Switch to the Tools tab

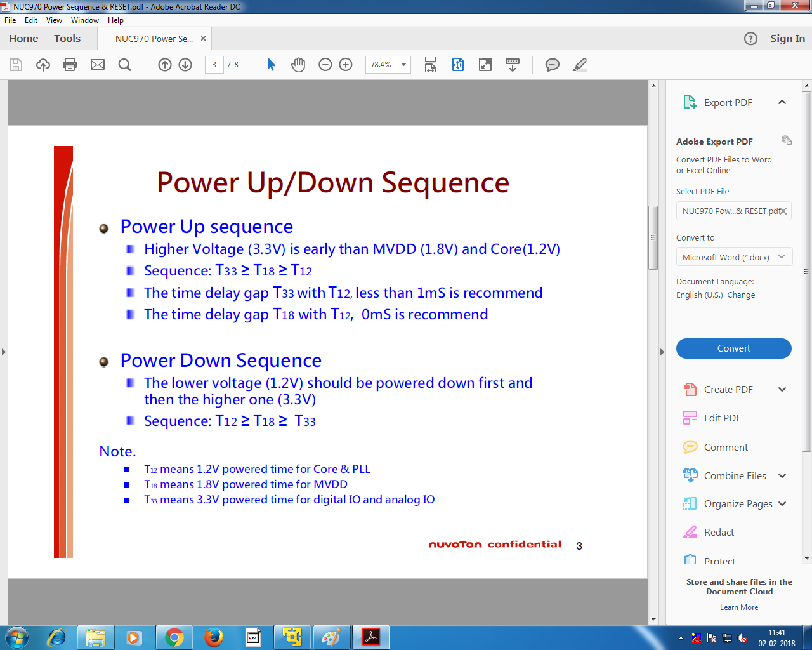click(x=67, y=39)
